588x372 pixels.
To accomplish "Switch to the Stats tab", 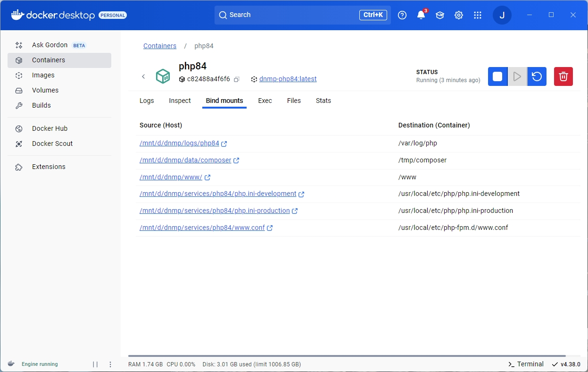I will 323,101.
